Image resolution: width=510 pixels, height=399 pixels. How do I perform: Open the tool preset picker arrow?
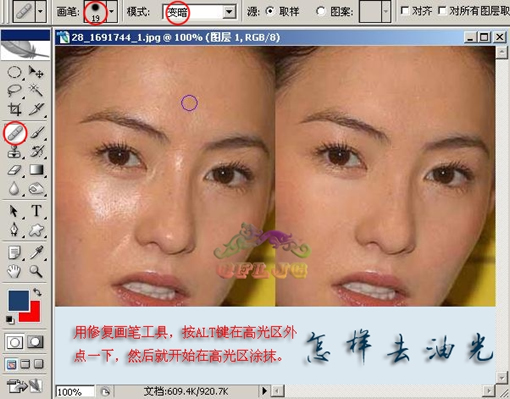click(40, 11)
